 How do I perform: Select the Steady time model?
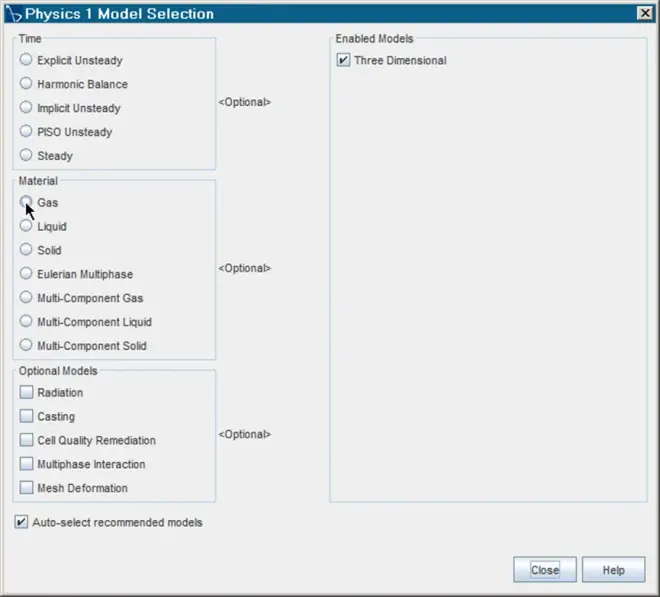26,155
